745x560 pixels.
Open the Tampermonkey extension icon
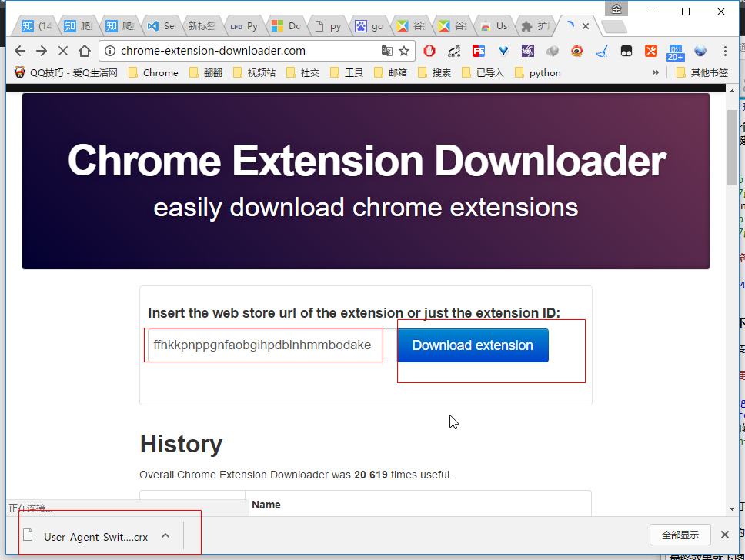[626, 51]
